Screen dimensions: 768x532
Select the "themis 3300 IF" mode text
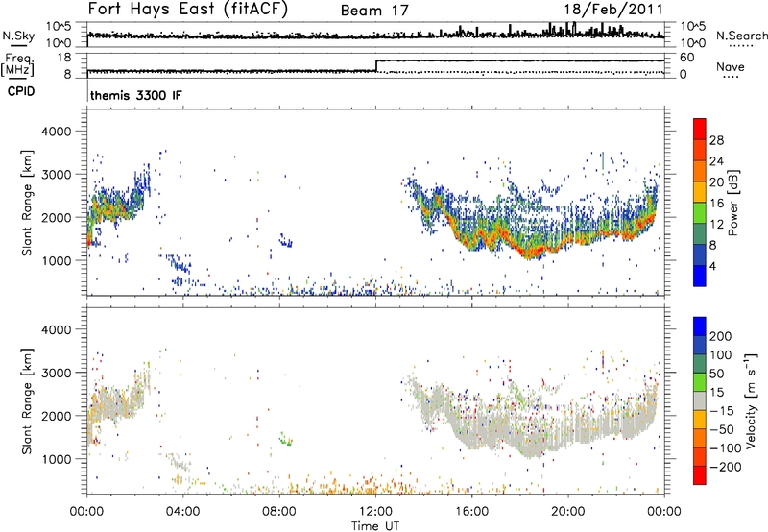coord(135,95)
